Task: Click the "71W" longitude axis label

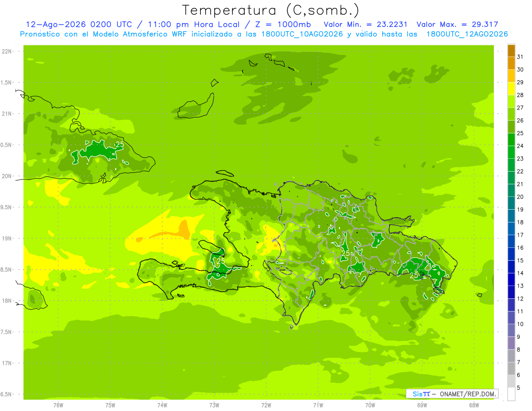Action: pos(318,405)
